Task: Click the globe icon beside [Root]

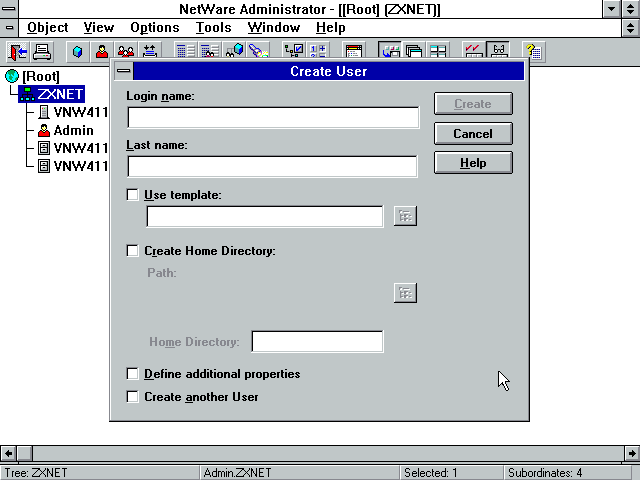Action: click(x=12, y=76)
